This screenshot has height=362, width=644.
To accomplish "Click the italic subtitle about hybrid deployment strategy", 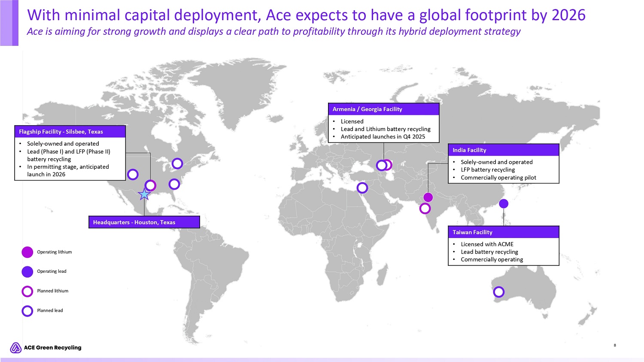I will coord(274,31).
